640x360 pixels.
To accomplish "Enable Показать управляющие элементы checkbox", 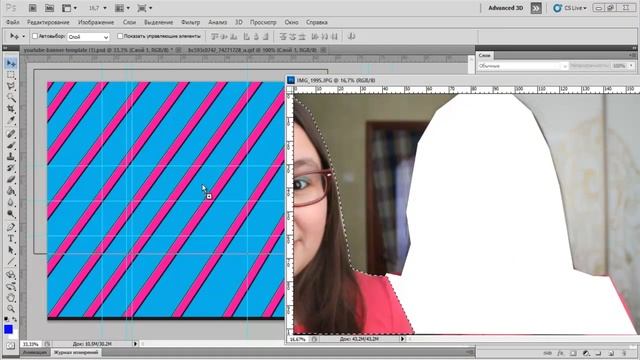I will pyautogui.click(x=120, y=36).
